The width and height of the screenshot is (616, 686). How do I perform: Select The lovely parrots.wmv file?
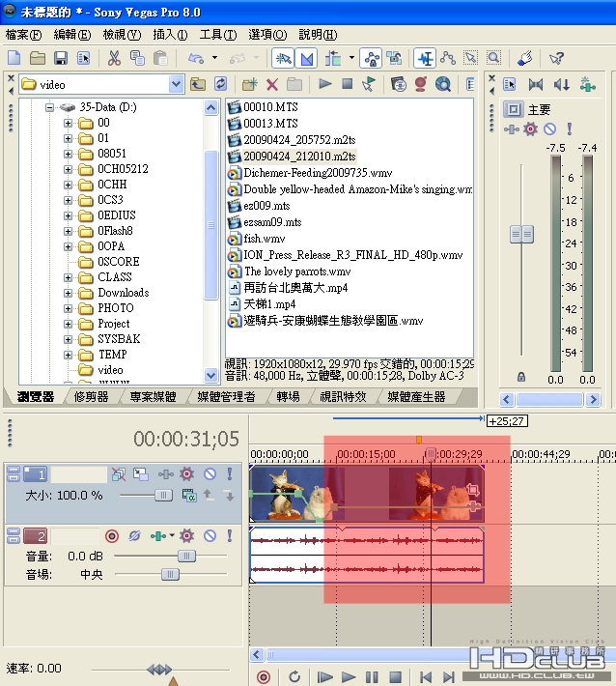point(297,272)
